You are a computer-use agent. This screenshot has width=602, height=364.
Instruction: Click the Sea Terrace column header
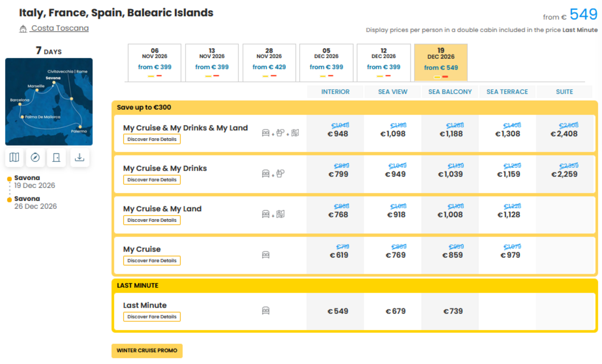coord(507,91)
